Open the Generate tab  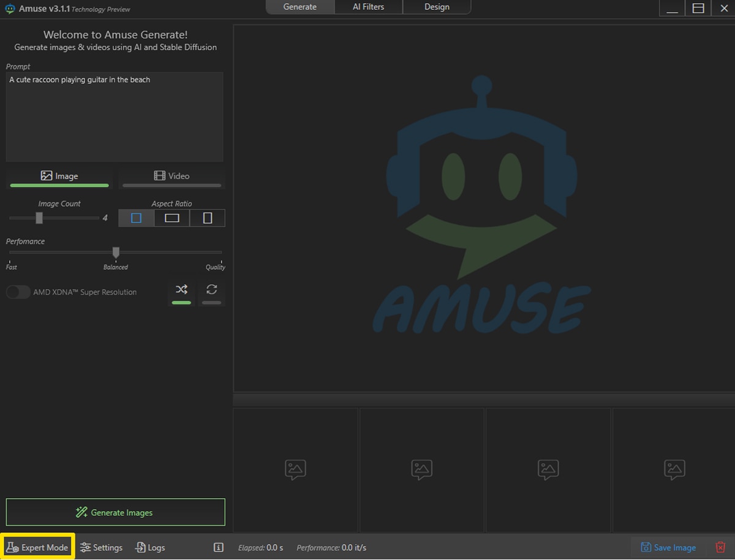[300, 7]
